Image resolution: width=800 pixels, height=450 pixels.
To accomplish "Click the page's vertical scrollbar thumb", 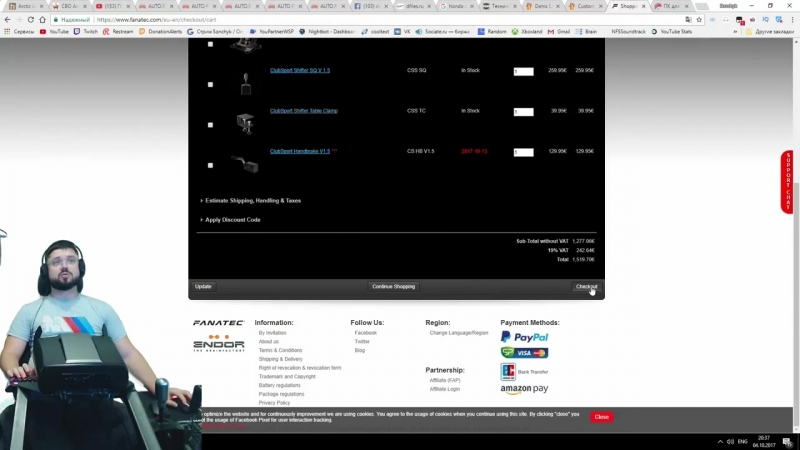I will pos(796,306).
